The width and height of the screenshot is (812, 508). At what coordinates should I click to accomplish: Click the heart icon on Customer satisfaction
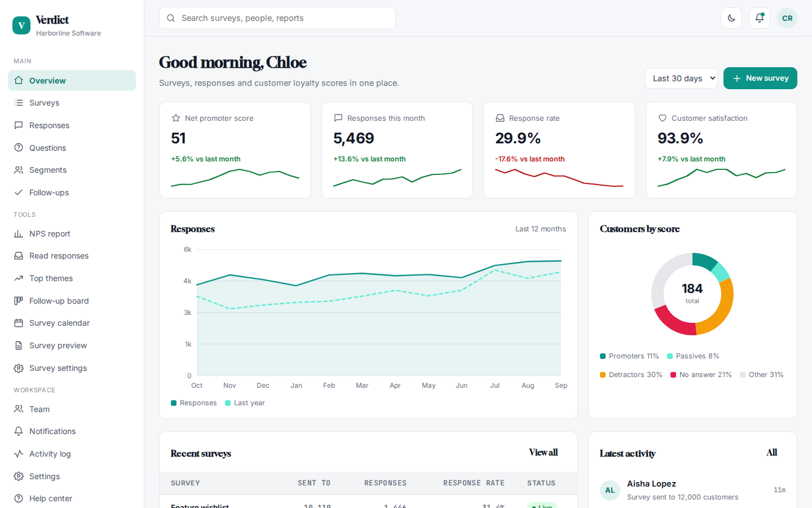(663, 118)
